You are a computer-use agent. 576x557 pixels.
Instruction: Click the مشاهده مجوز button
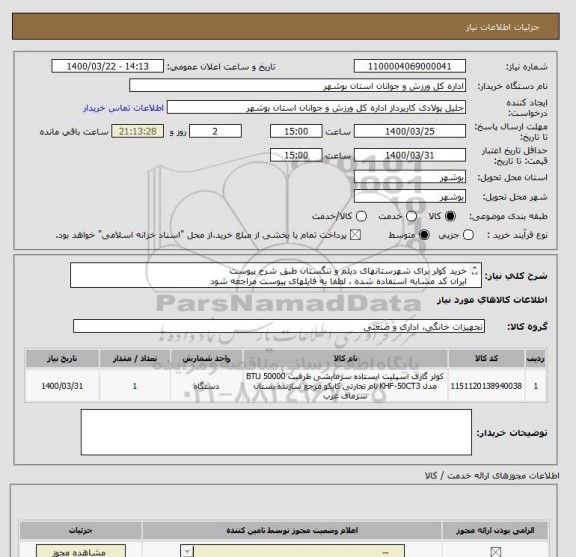pos(81,551)
